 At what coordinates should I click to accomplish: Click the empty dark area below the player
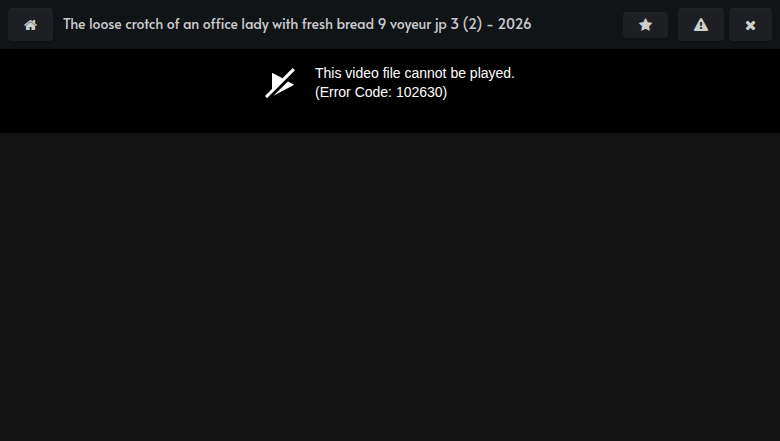point(390,287)
